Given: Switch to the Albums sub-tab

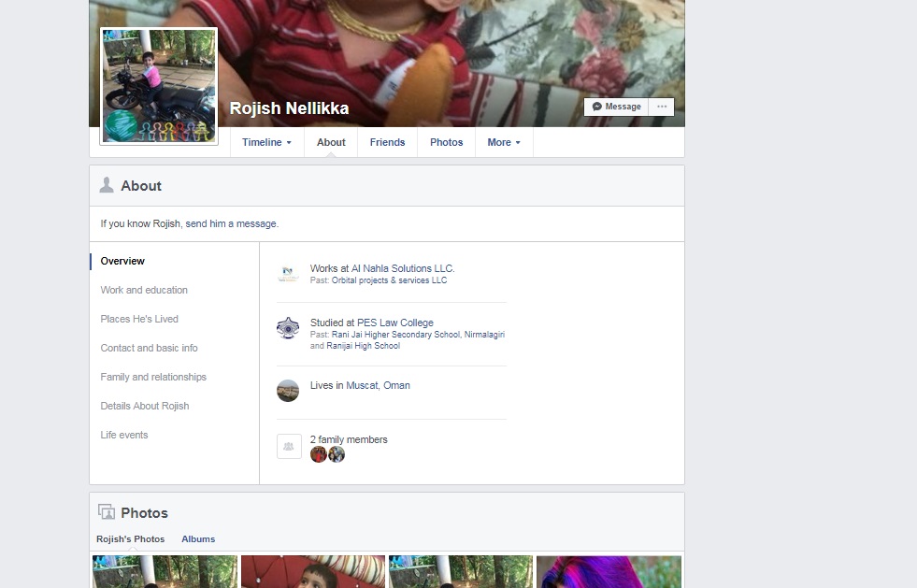Looking at the screenshot, I should coord(198,538).
